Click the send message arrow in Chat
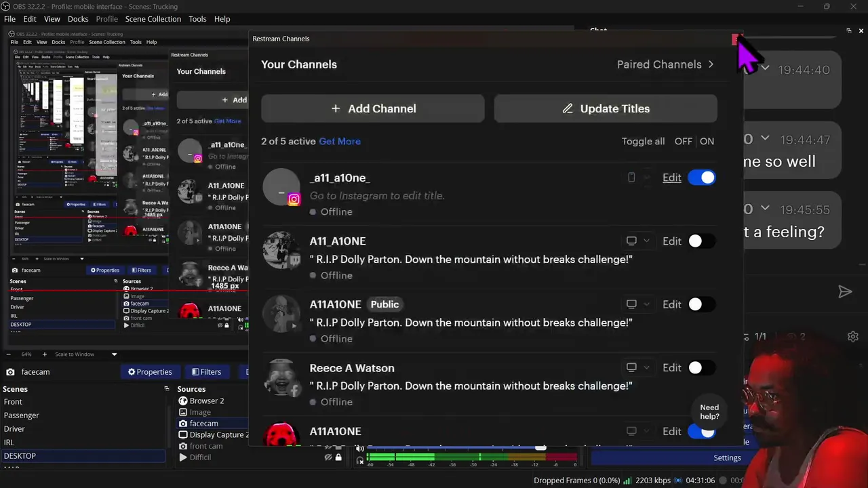The image size is (868, 488). tap(844, 291)
